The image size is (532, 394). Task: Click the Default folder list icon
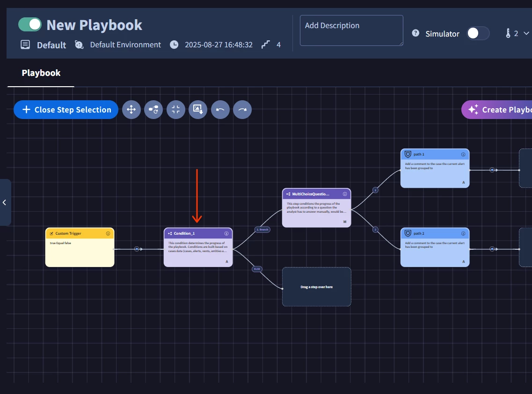(x=25, y=45)
